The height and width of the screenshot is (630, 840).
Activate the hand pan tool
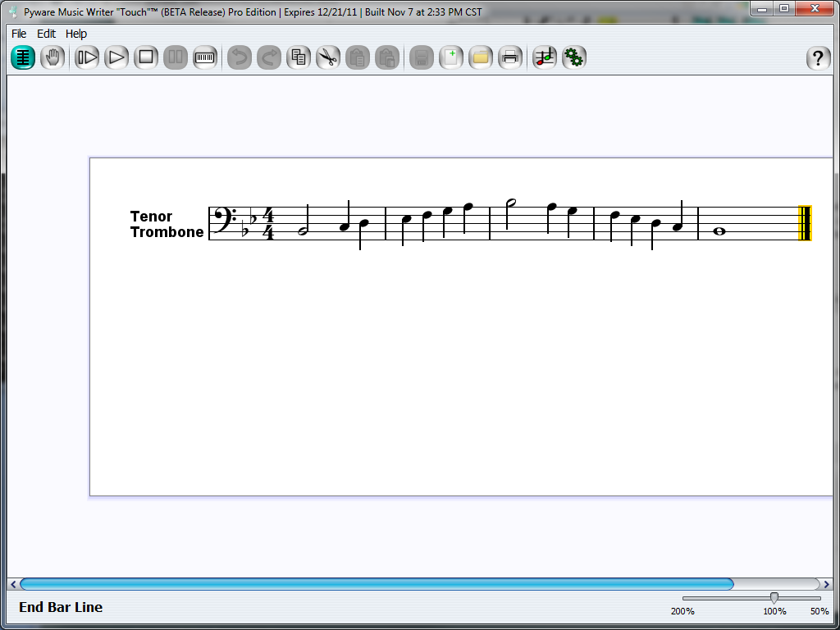tap(52, 57)
